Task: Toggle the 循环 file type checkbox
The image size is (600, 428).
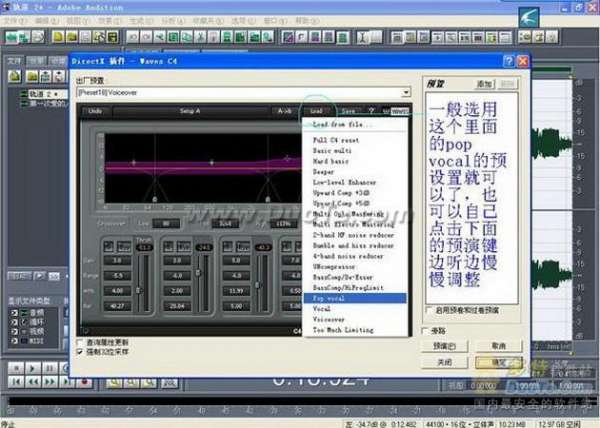Action: point(15,322)
